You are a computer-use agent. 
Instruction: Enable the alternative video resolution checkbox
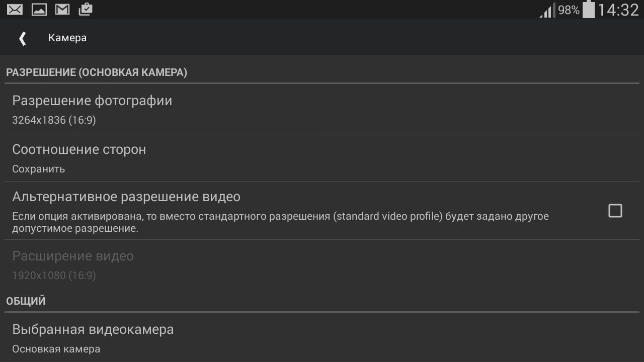pyautogui.click(x=615, y=211)
